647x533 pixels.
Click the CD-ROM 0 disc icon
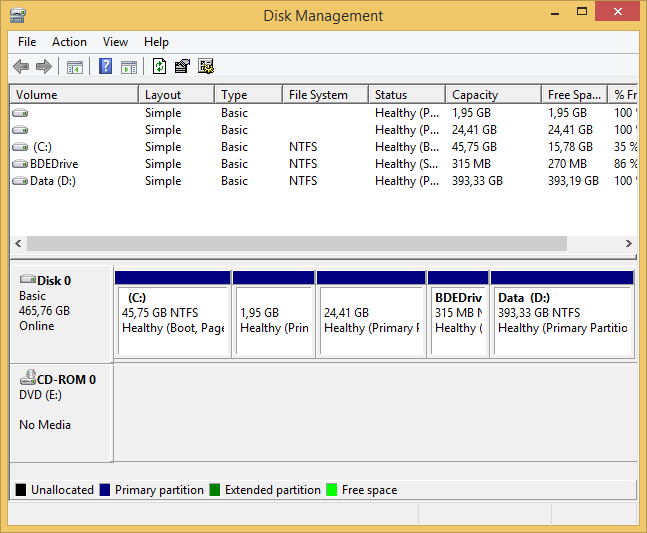(x=28, y=377)
